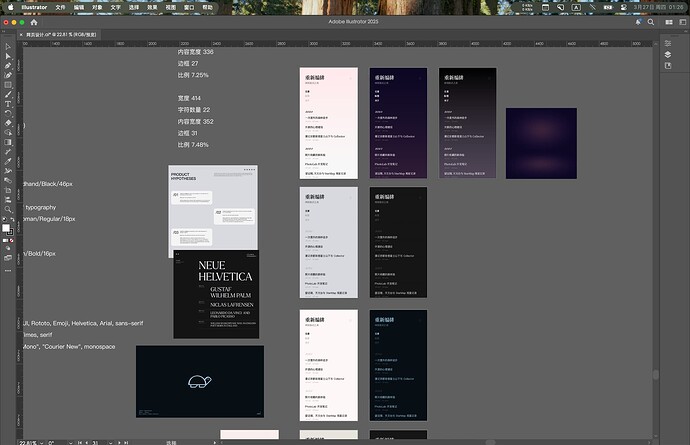The height and width of the screenshot is (445, 690).
Task: Go to first artboard
Action: [80, 442]
